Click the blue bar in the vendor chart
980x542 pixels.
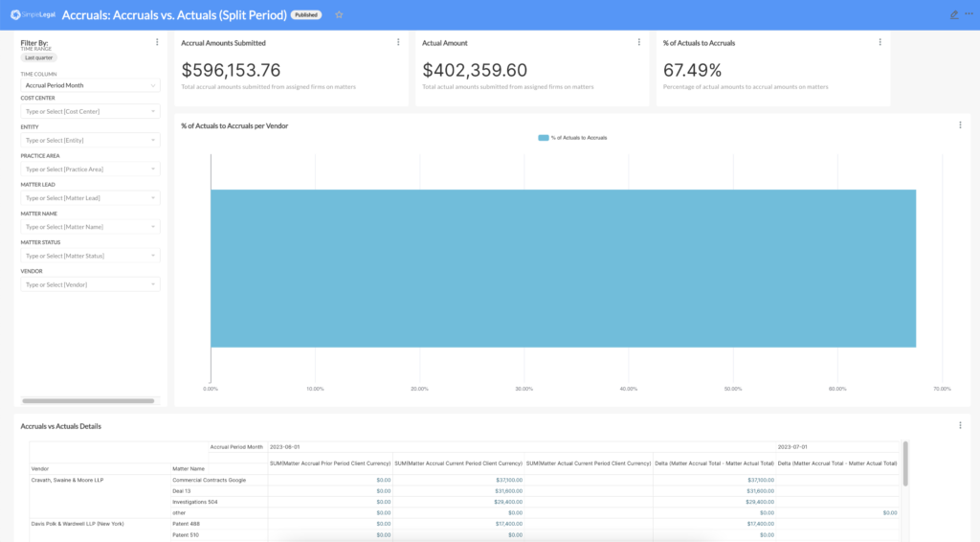[563, 268]
